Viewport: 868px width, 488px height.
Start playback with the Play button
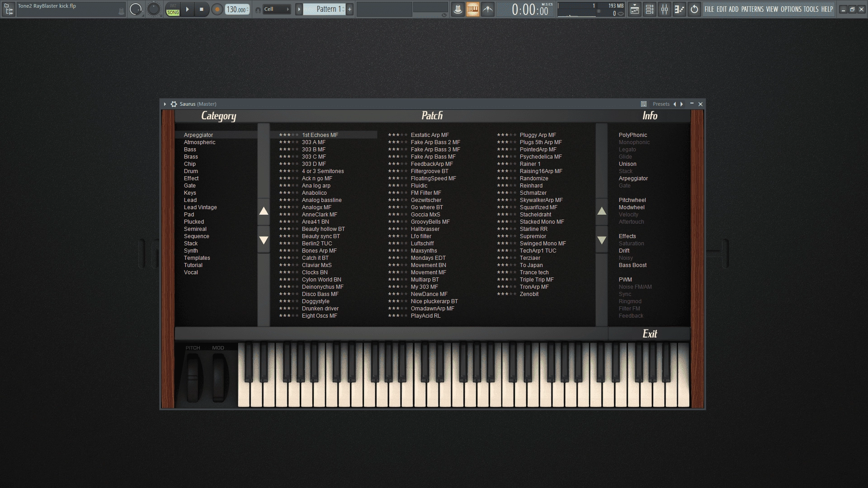coord(187,9)
